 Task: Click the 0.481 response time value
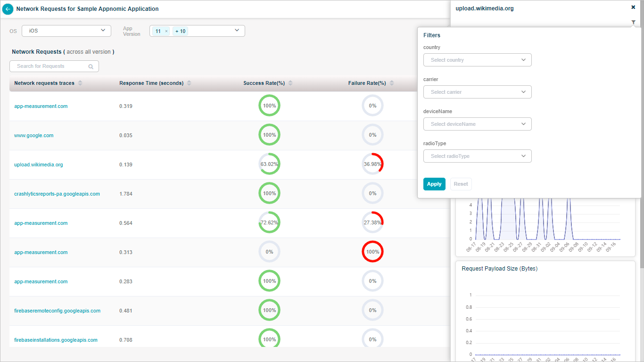126,311
